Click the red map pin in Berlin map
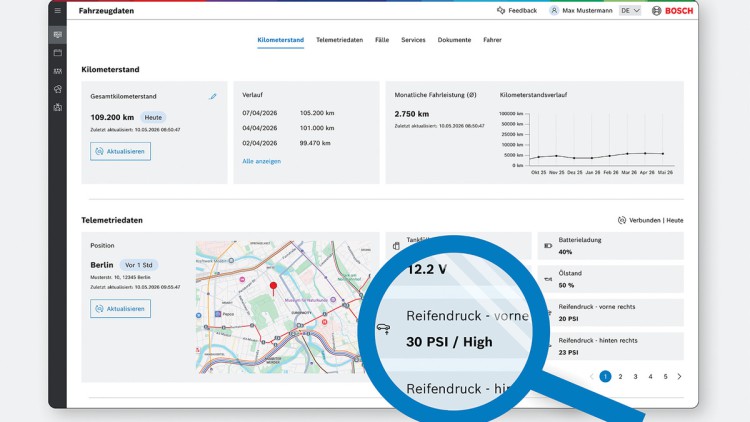The image size is (750, 422). click(x=273, y=289)
